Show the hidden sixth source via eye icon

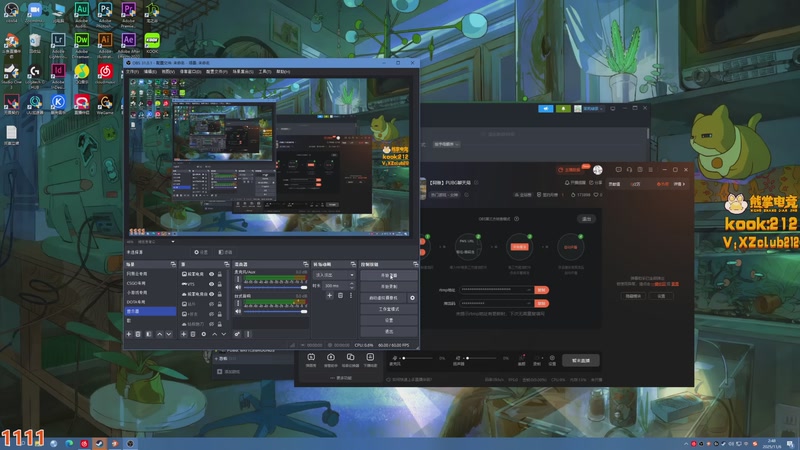point(211,324)
